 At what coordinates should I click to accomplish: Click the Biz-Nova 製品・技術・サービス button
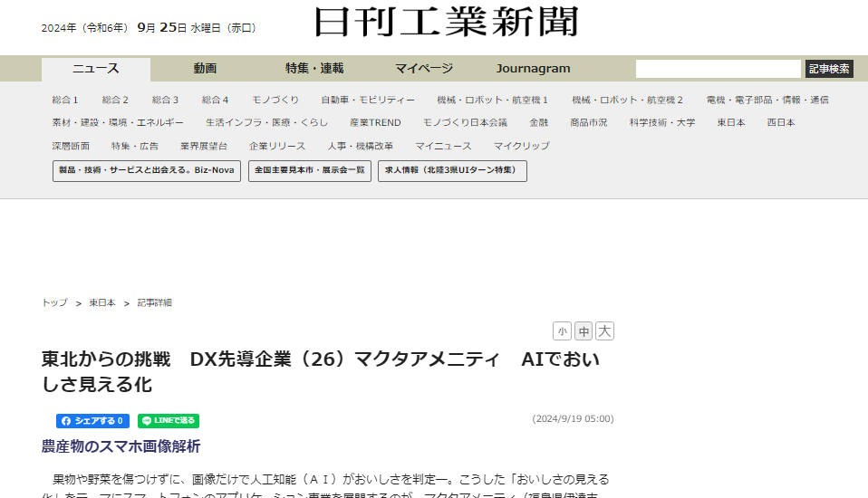click(147, 171)
